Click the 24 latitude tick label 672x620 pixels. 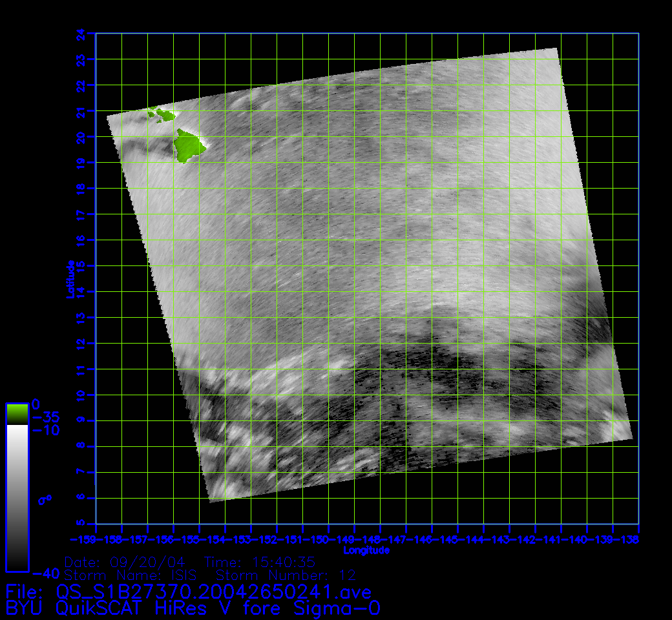(81, 33)
